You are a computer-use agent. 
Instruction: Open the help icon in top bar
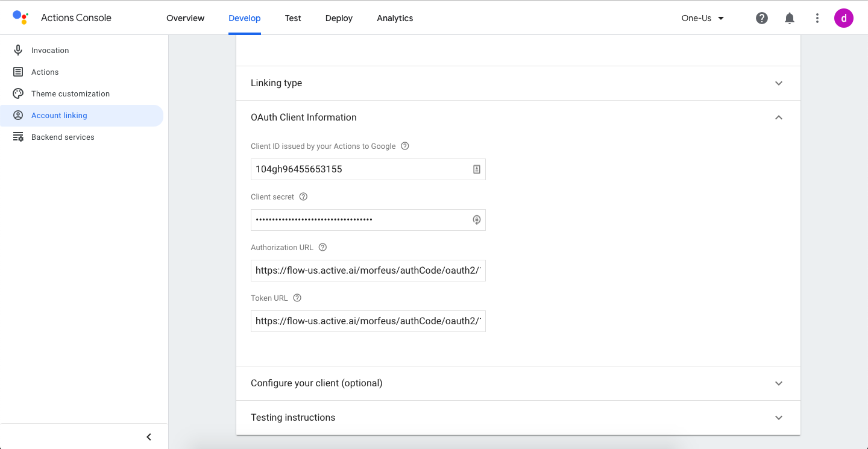pos(762,18)
